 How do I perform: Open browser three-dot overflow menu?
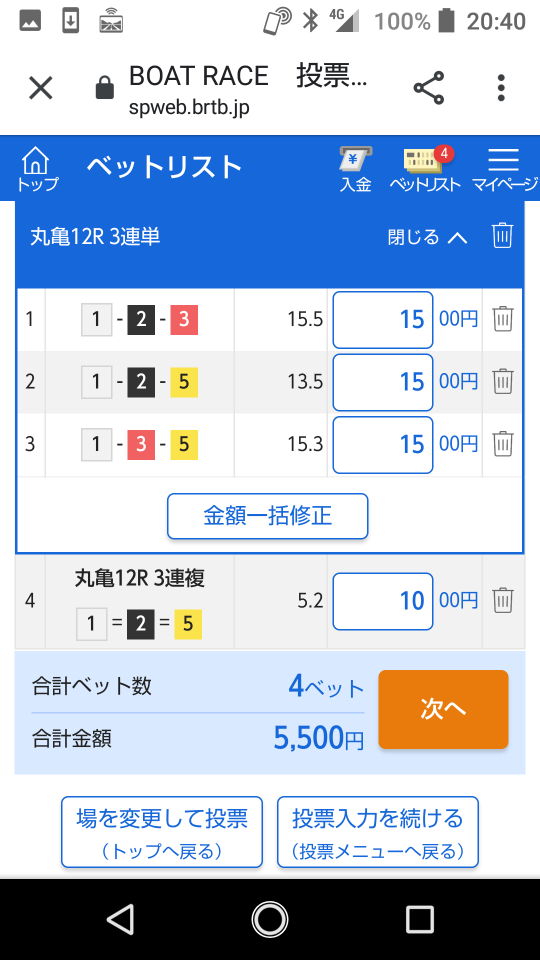(x=501, y=88)
